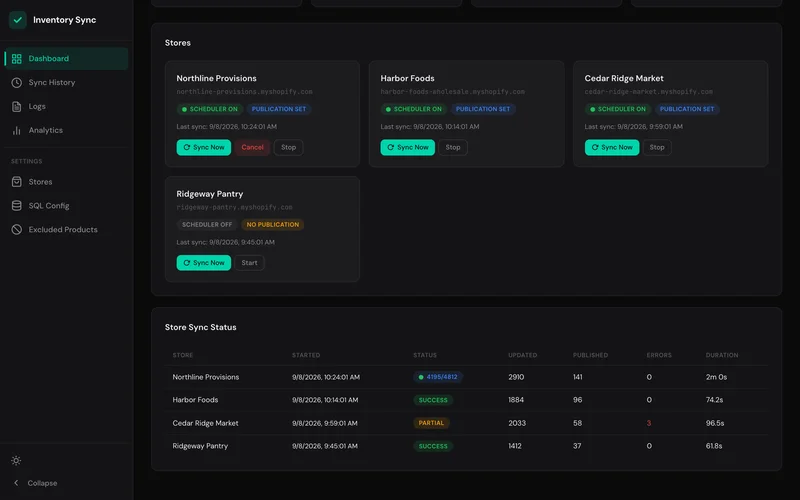Click cedar-ridge-market.myshopify.com store URL

(648, 92)
